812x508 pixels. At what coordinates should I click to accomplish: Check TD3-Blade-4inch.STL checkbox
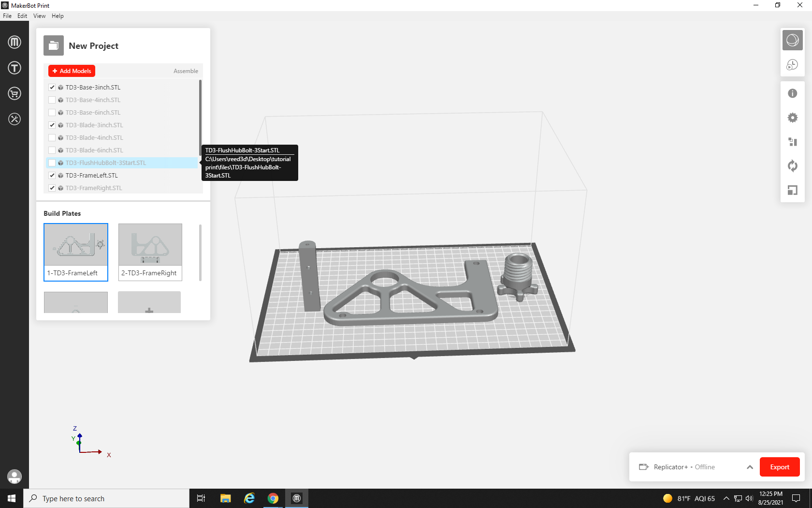pos(52,138)
